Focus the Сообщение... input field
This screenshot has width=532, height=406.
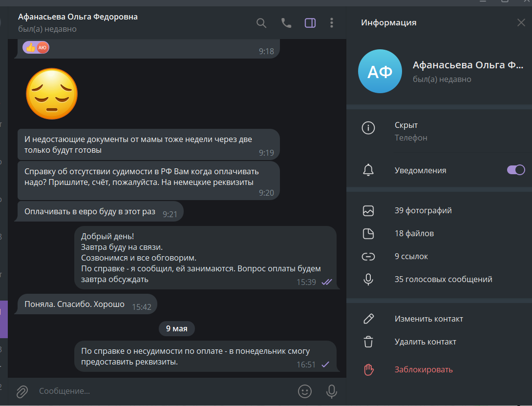[x=163, y=391]
